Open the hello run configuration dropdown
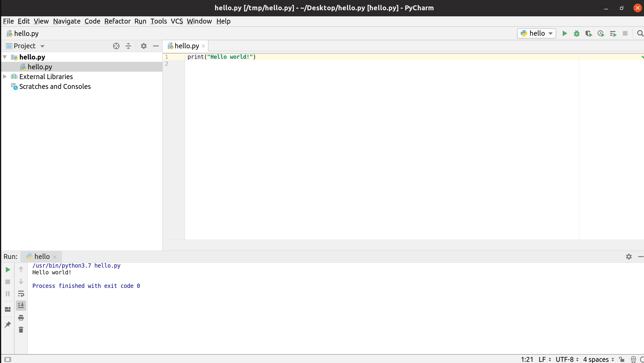The width and height of the screenshot is (644, 363). point(537,33)
